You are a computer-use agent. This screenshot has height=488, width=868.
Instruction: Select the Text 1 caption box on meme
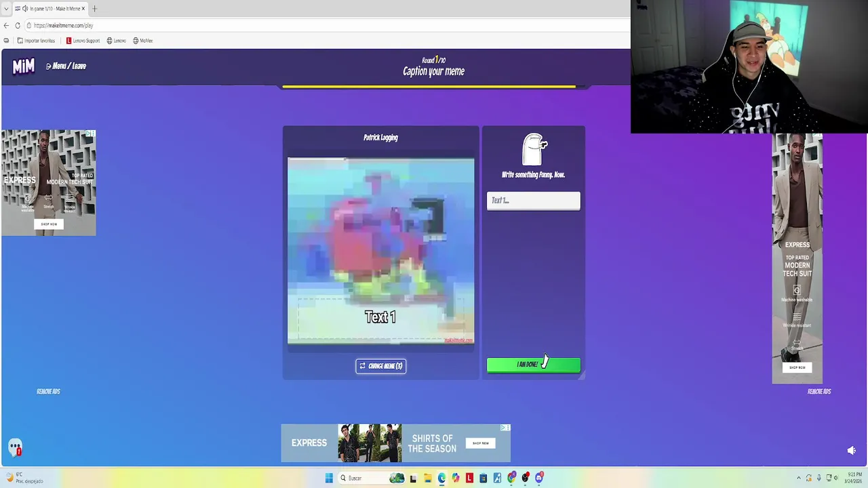(x=380, y=317)
